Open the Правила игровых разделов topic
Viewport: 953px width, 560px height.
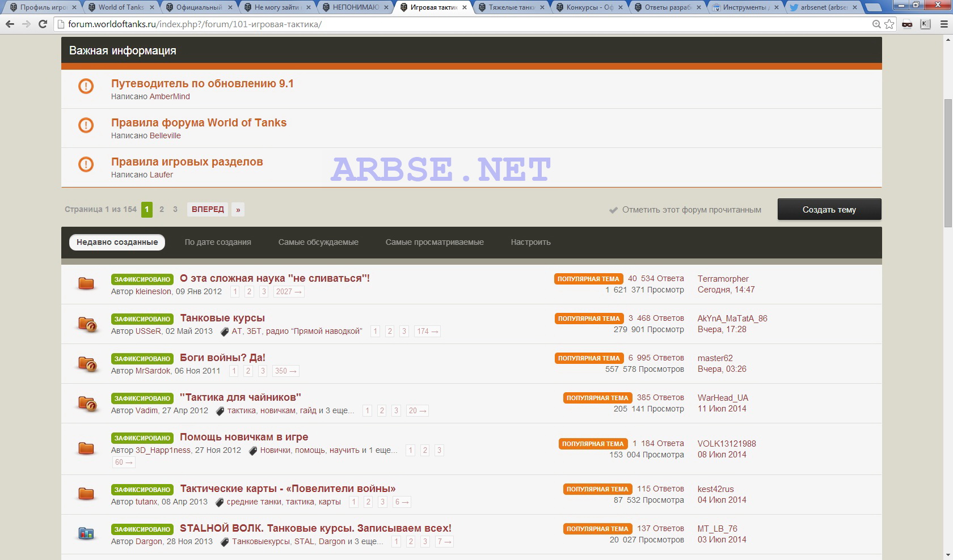(187, 162)
